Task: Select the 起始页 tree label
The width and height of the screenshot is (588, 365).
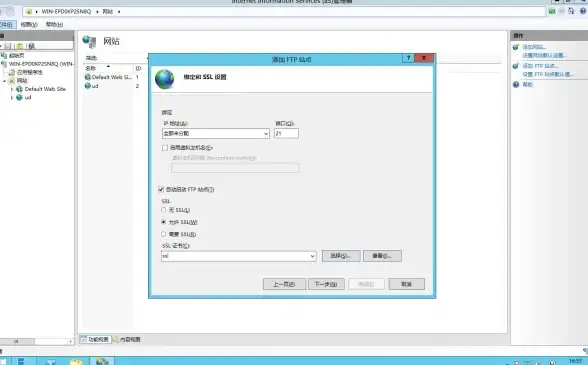Action: pos(16,55)
